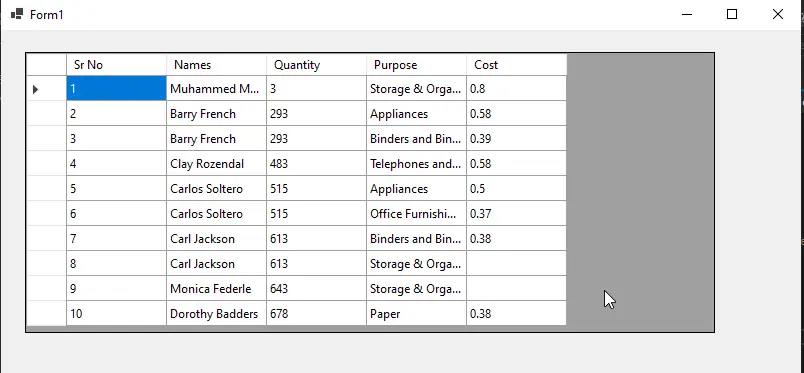Screen dimensions: 804x373
Task: Select the empty Cost cell for Monica Federle
Action: 516,289
